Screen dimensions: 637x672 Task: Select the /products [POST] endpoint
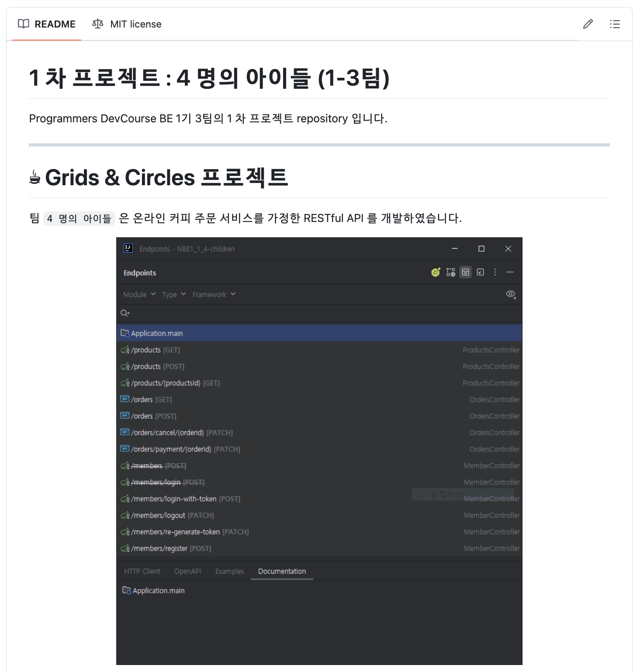tap(319, 367)
